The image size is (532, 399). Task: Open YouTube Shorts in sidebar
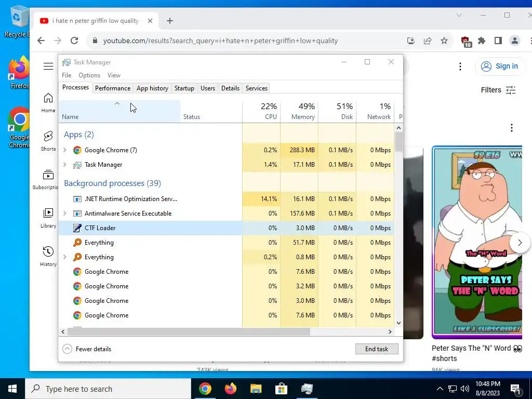[48, 141]
